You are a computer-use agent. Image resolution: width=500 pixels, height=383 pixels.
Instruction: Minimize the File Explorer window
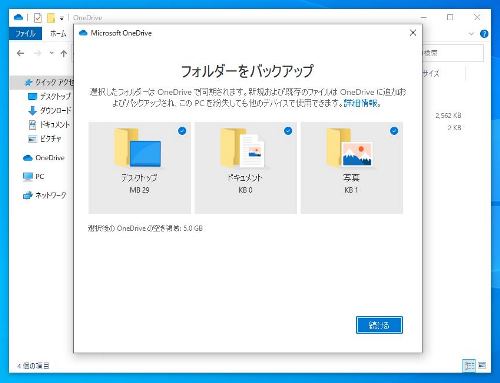click(x=423, y=17)
